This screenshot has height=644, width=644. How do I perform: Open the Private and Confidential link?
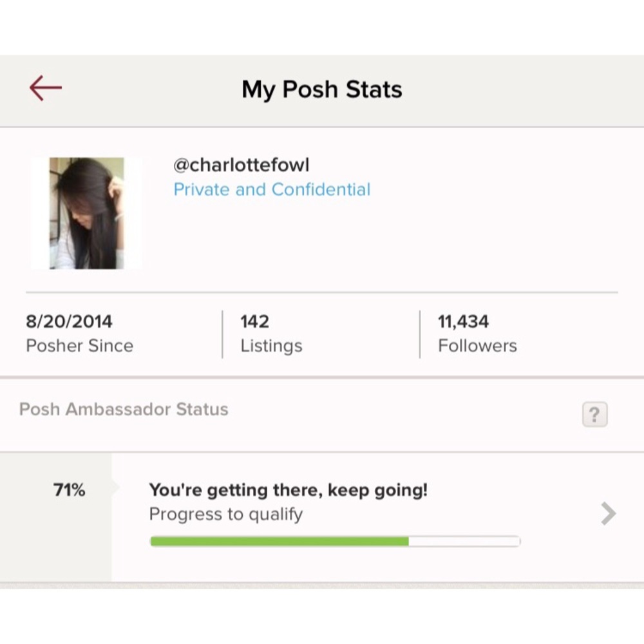[x=272, y=189]
